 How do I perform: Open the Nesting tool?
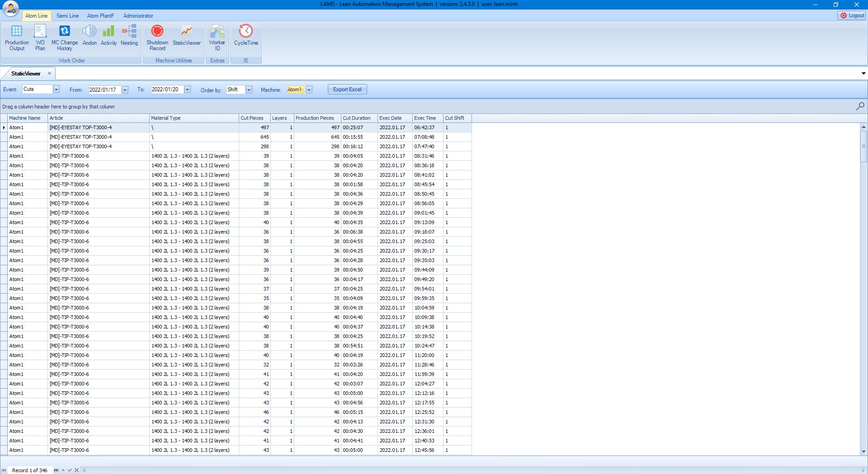[x=129, y=35]
